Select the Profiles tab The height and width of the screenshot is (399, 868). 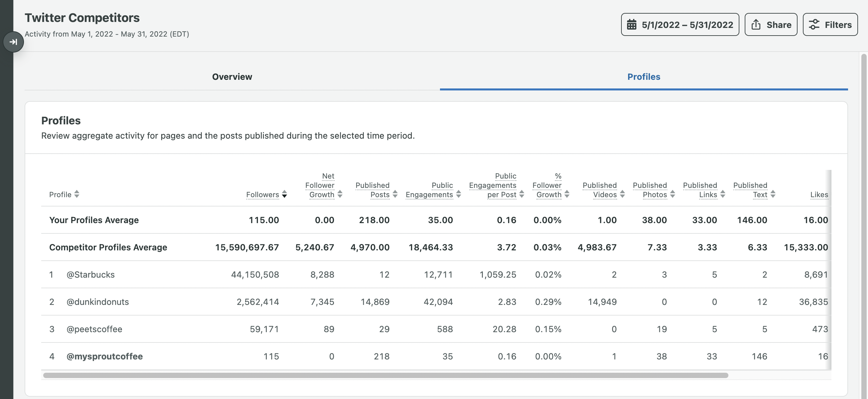644,77
